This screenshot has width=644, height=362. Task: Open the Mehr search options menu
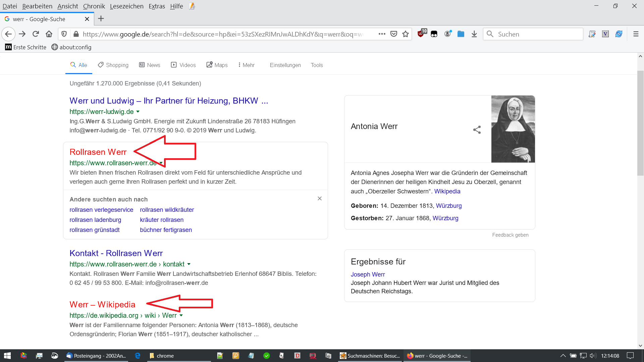pyautogui.click(x=246, y=65)
